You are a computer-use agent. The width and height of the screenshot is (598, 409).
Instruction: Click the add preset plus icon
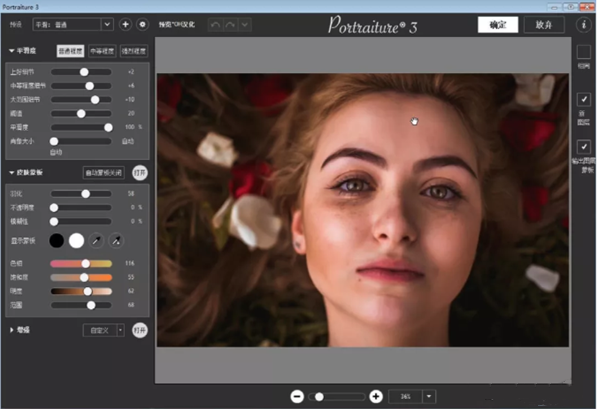click(125, 24)
